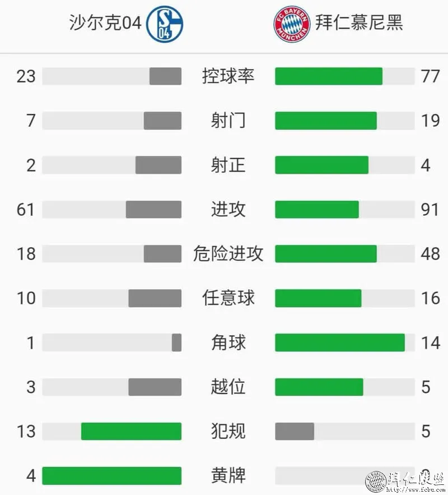Click the fcbu.com watermark URL
The image size is (448, 495).
pos(415,490)
